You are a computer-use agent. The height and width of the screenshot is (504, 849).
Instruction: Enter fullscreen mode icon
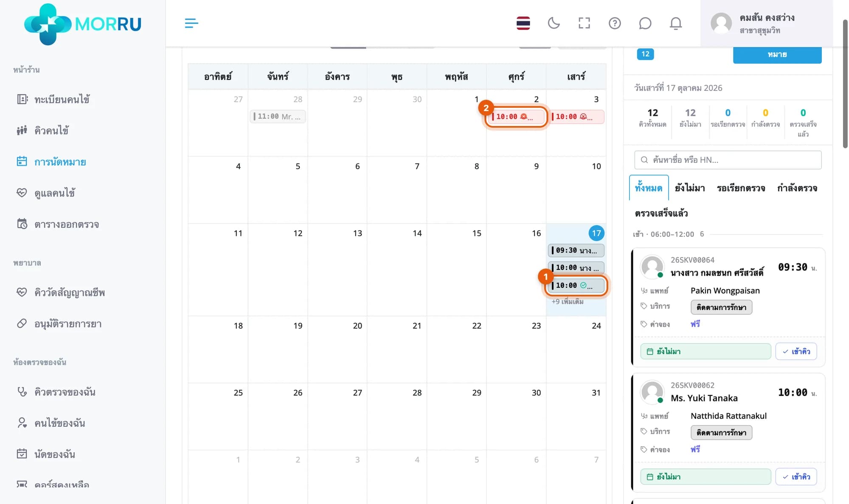[x=584, y=23]
